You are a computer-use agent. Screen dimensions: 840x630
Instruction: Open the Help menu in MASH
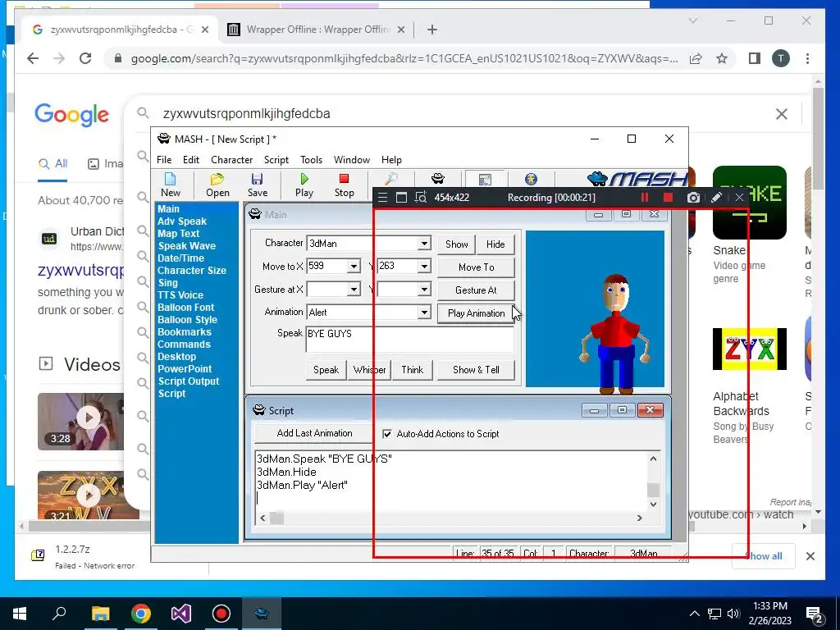tap(391, 160)
